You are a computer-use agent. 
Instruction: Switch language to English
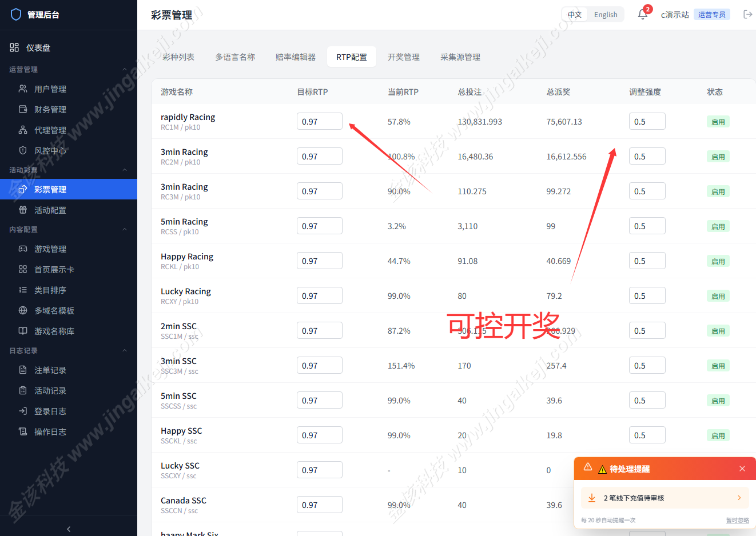pos(606,15)
